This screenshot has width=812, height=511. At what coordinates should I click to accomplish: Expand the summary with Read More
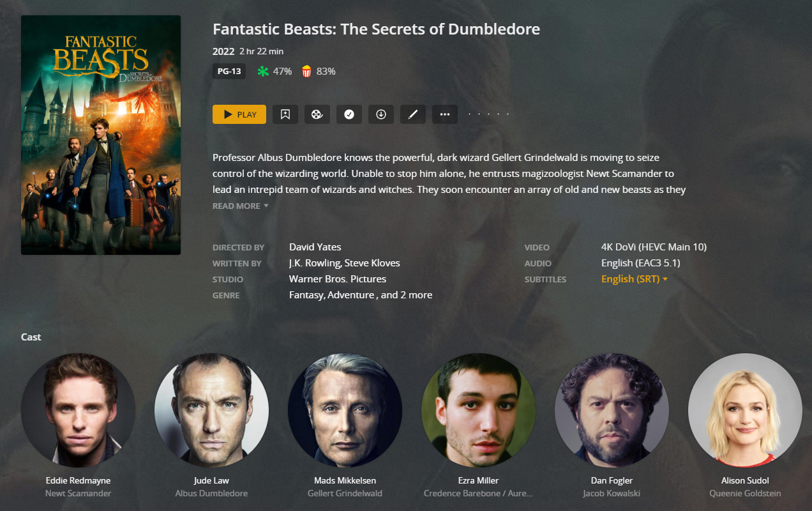coord(241,206)
